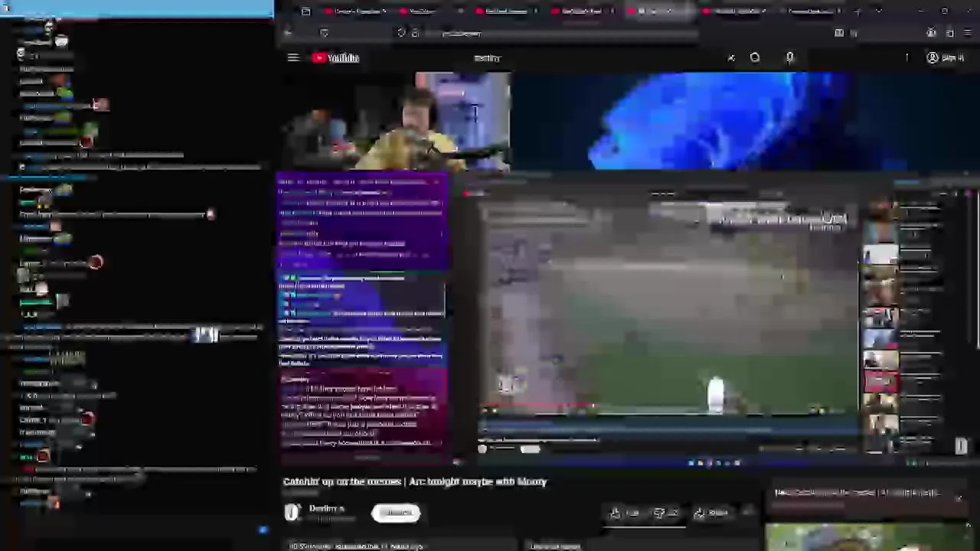
Task: Open YouTube settings three-dot menu
Action: tap(906, 57)
